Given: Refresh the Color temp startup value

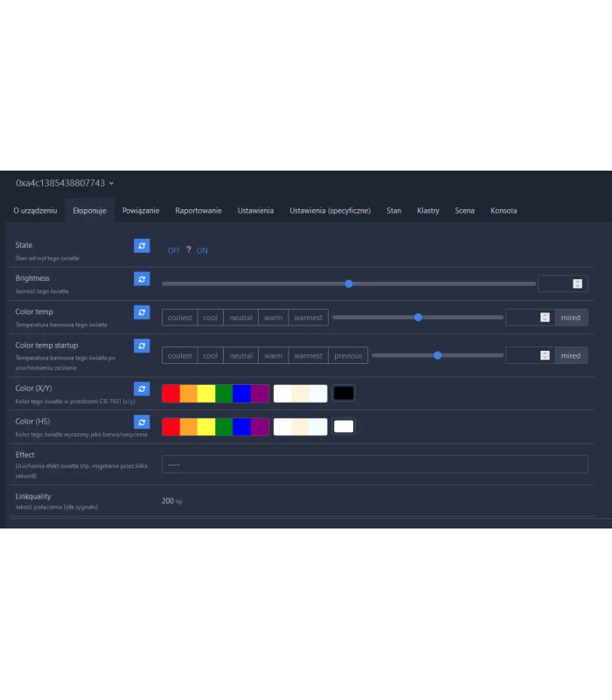Looking at the screenshot, I should [x=142, y=346].
